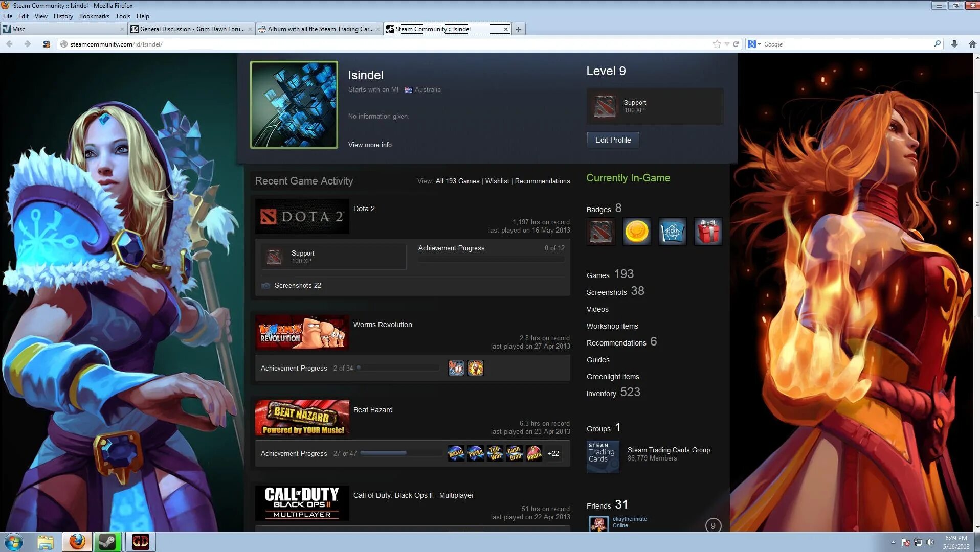Click Worms Revolution achievement progress bar
Screen dimensions: 980x552
click(397, 367)
